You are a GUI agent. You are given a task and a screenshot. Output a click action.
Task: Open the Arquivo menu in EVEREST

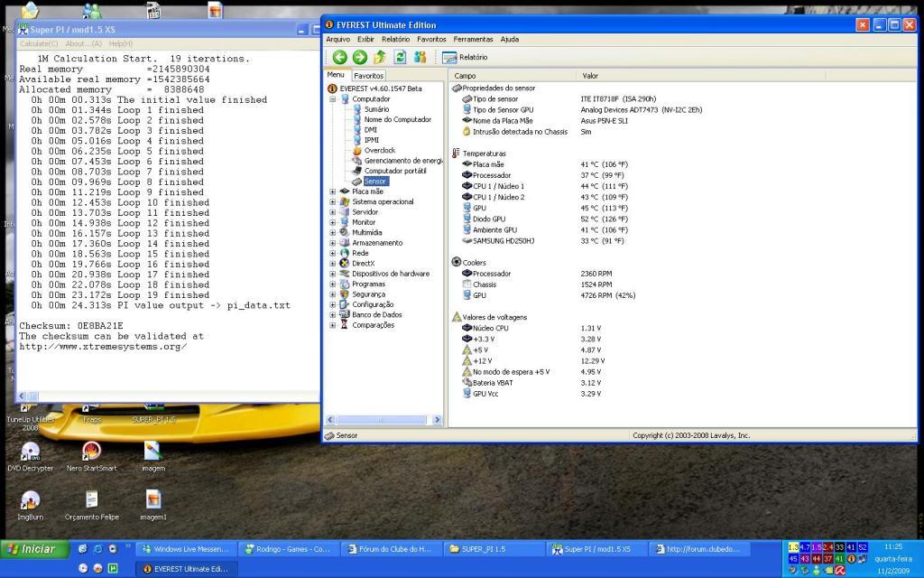click(337, 39)
